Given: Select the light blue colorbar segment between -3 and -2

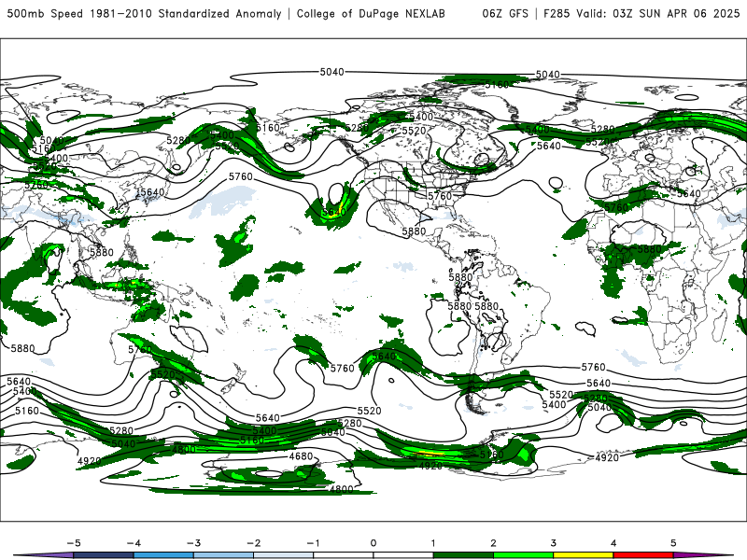Looking at the screenshot, I should (x=223, y=555).
